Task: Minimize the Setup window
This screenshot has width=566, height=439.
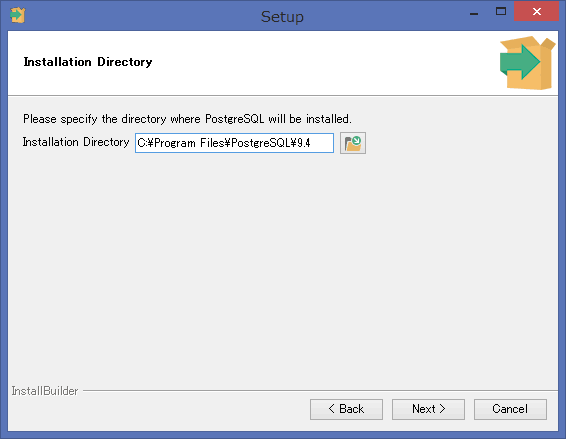Action: (x=474, y=12)
